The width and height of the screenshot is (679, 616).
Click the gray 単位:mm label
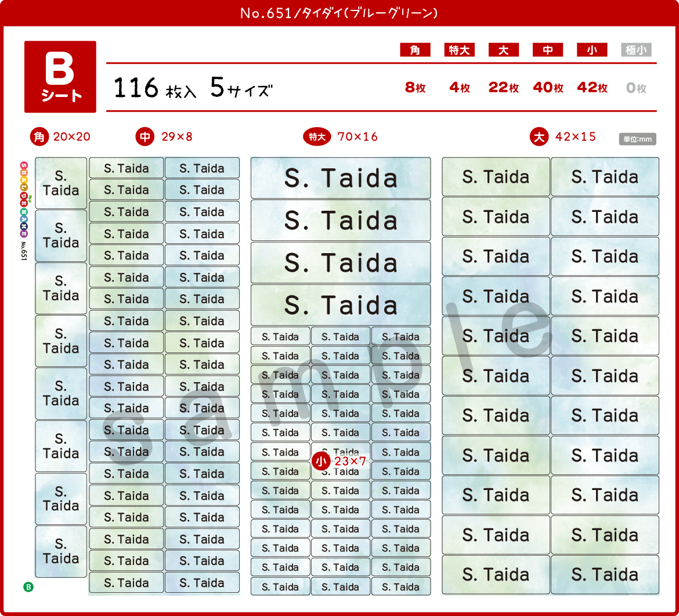click(x=637, y=139)
